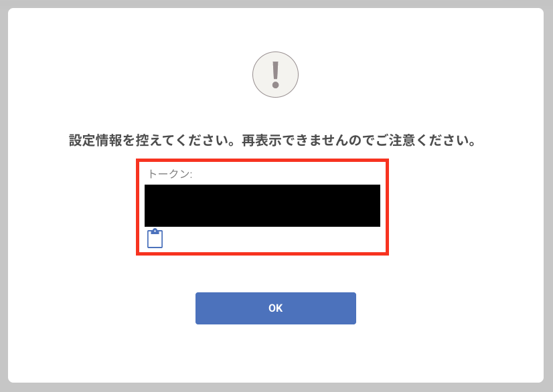Copy the token with the clipboard icon
This screenshot has height=392, width=553.
click(x=155, y=238)
